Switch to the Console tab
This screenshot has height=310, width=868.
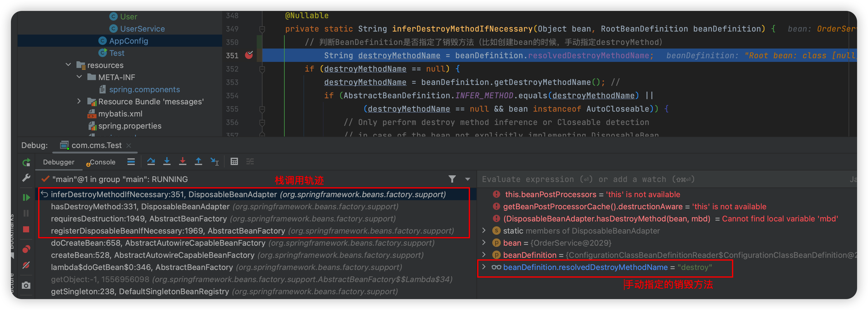(100, 162)
